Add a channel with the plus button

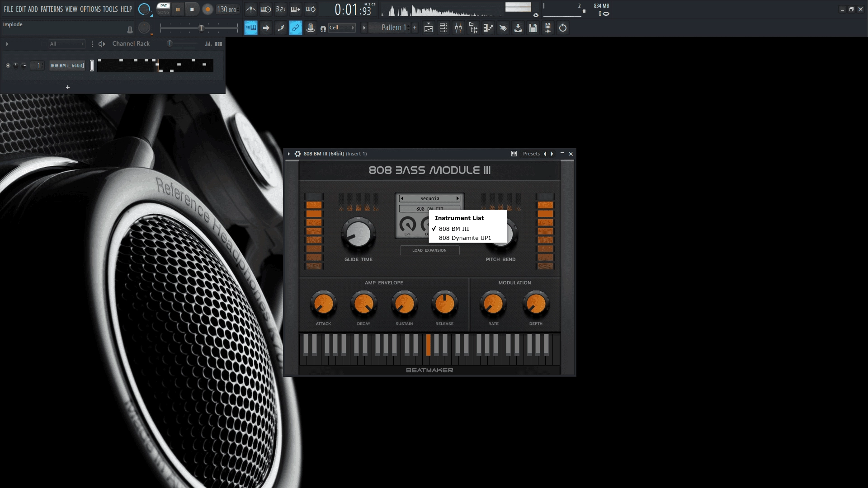68,87
